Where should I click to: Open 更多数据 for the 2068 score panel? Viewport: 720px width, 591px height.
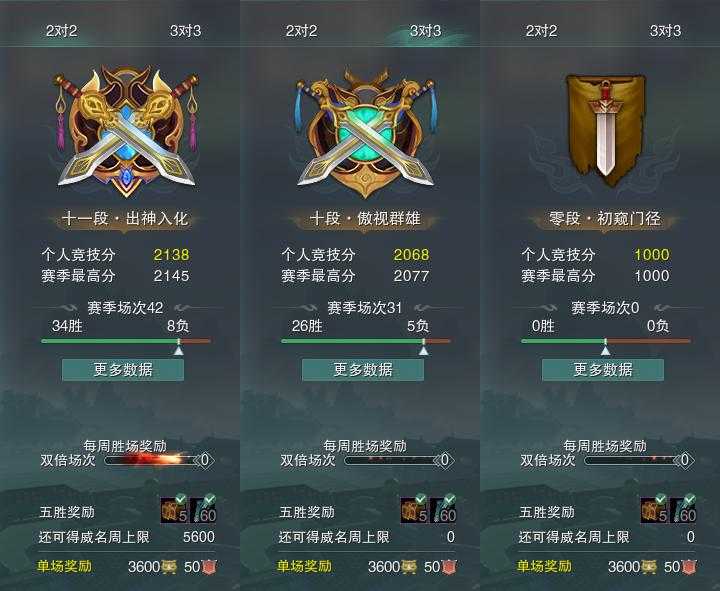coord(363,370)
